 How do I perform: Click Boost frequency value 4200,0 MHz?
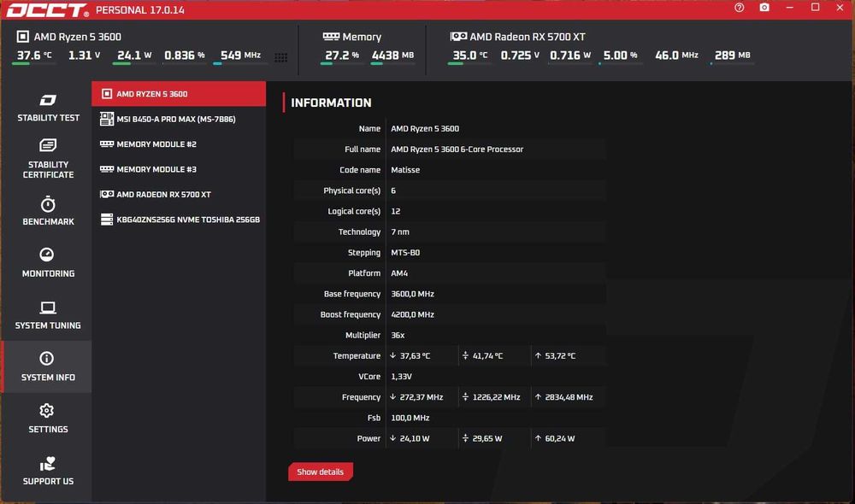pyautogui.click(x=412, y=315)
